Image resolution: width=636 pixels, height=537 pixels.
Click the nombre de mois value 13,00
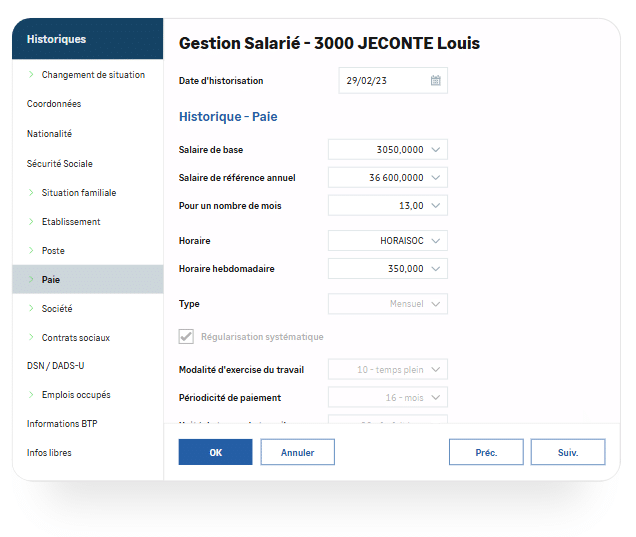(x=411, y=206)
